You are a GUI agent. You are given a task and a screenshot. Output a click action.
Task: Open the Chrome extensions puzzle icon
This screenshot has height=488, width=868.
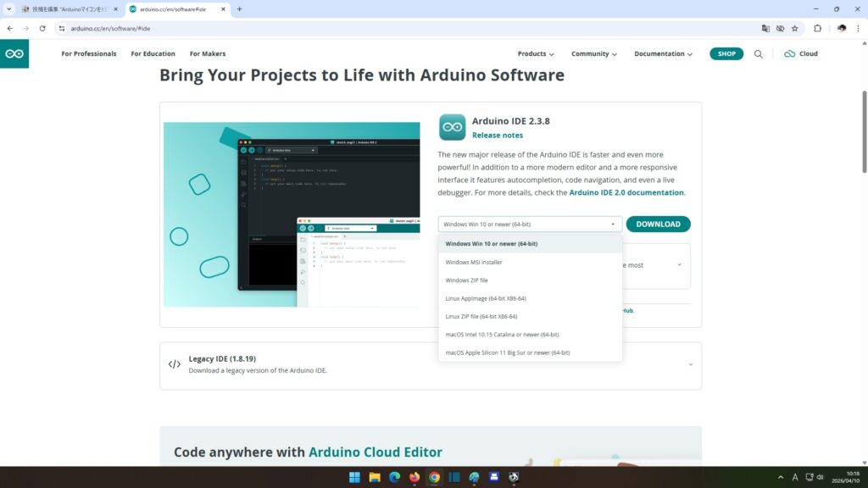(817, 28)
